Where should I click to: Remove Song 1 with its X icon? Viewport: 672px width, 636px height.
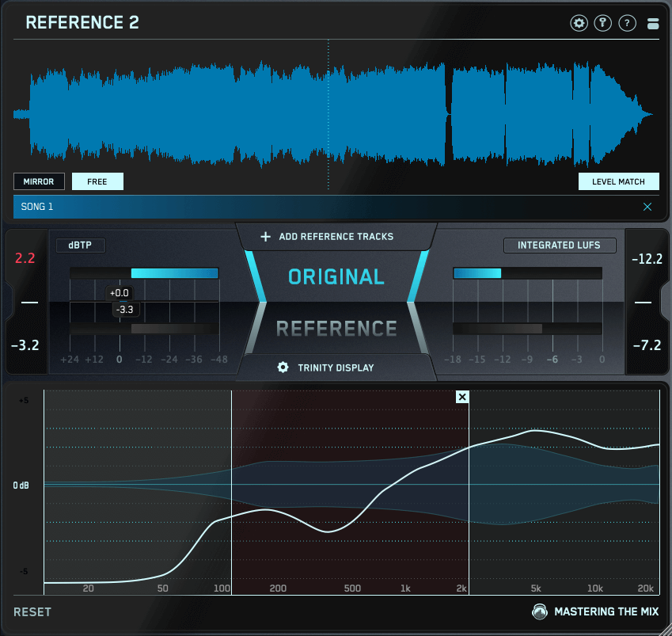click(x=647, y=207)
